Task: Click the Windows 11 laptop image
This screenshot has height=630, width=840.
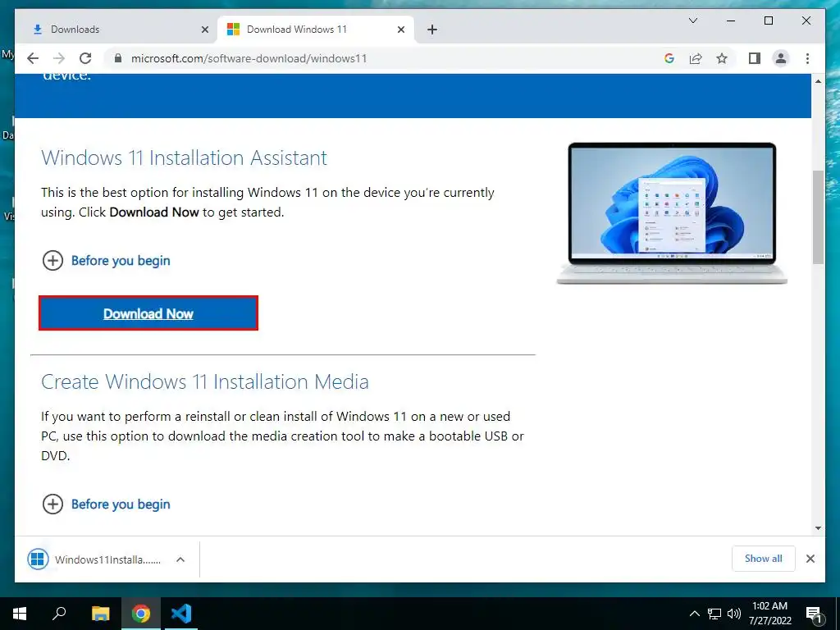Action: coord(672,213)
